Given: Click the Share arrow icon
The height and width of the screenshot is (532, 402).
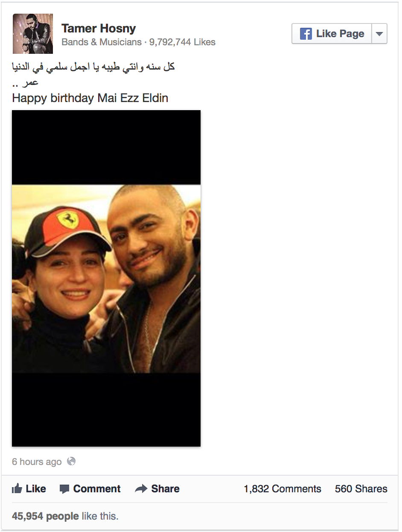Looking at the screenshot, I should [141, 489].
